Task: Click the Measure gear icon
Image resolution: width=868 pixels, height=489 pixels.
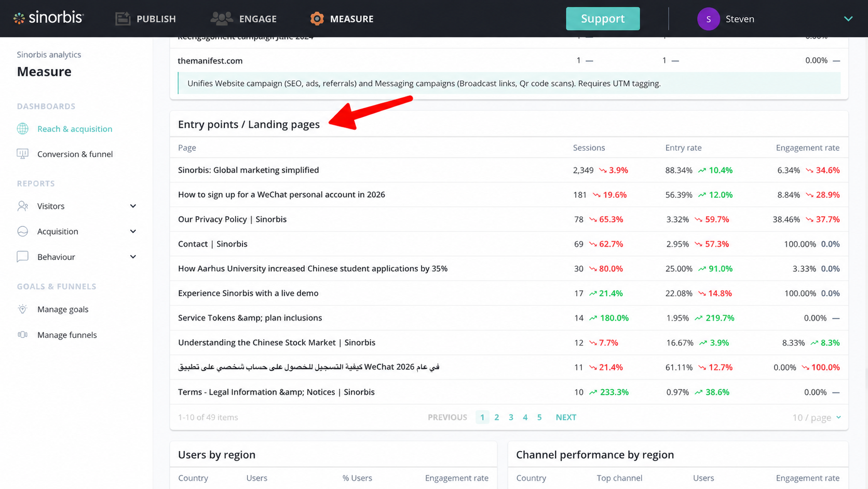Action: pos(317,19)
